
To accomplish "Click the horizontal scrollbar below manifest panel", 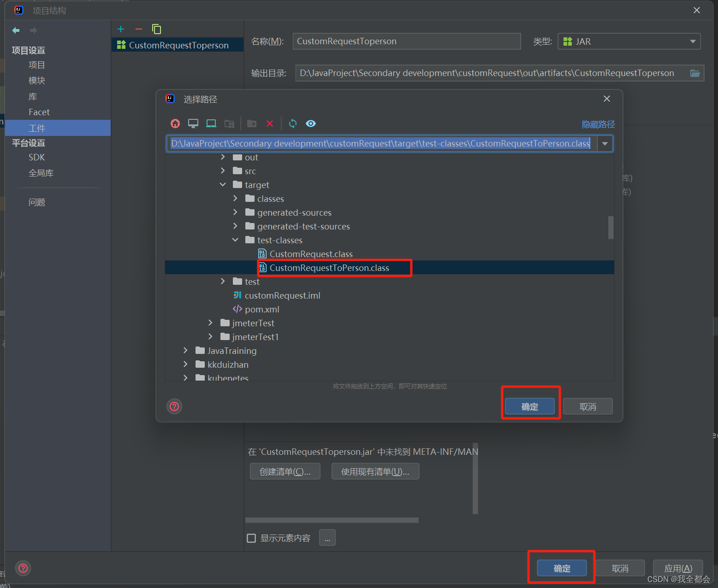I will [332, 520].
